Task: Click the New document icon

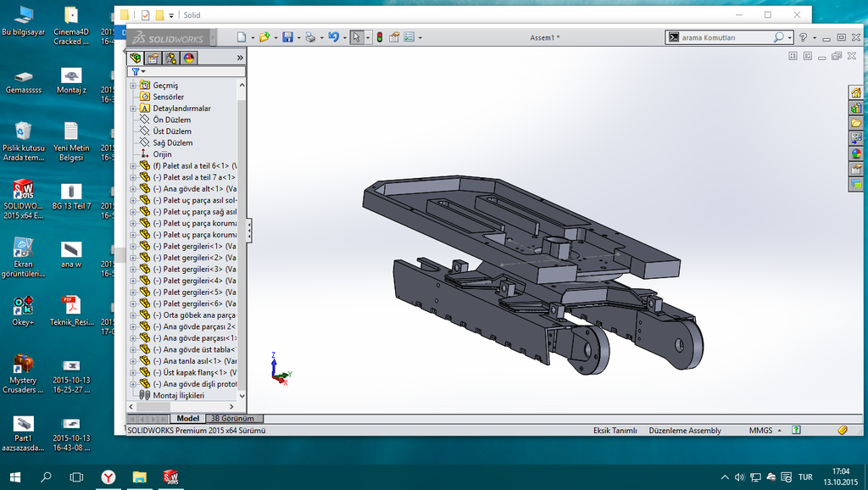Action: pyautogui.click(x=242, y=37)
